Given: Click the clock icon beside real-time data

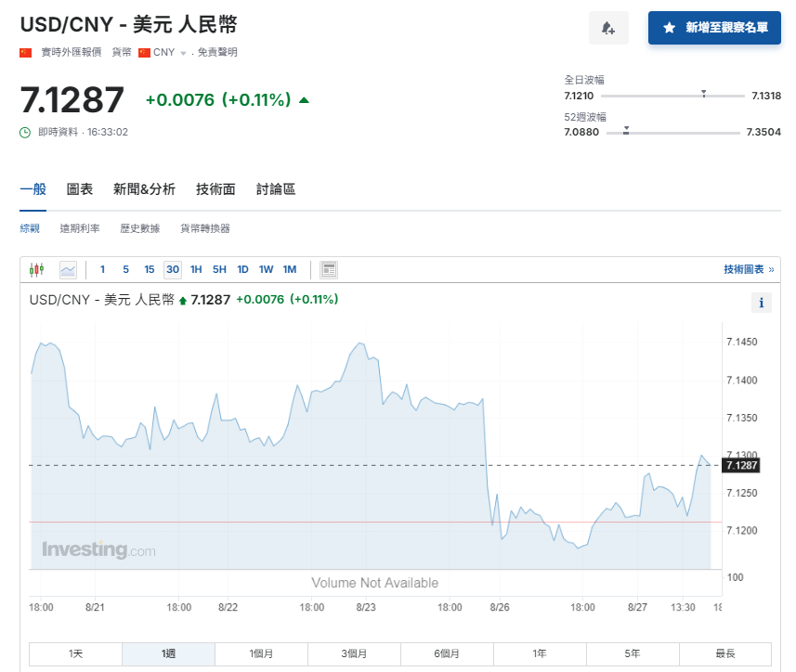Looking at the screenshot, I should click(x=26, y=133).
